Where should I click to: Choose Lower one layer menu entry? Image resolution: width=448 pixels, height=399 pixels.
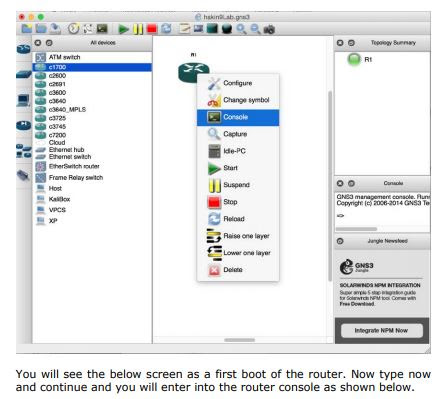(238, 253)
